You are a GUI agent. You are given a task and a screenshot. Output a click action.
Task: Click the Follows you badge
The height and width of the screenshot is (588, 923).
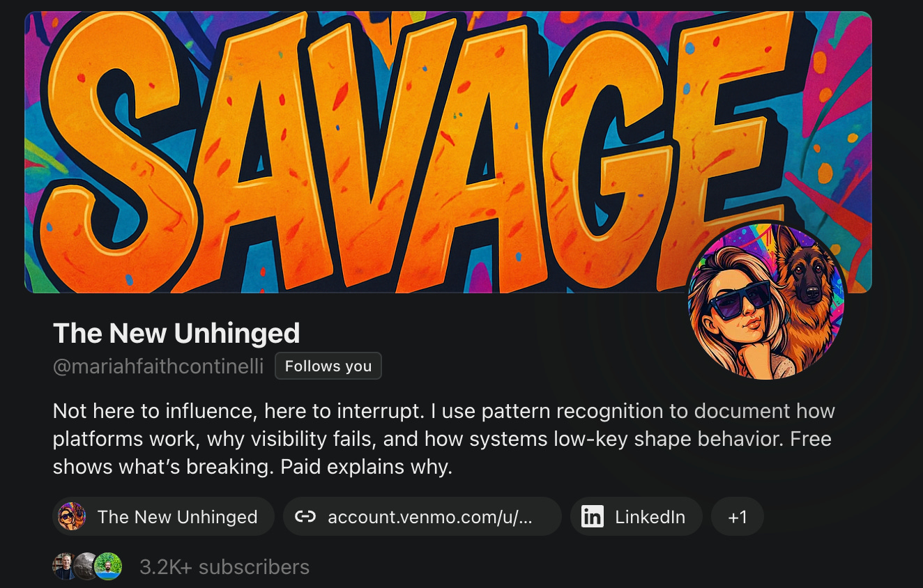[328, 366]
